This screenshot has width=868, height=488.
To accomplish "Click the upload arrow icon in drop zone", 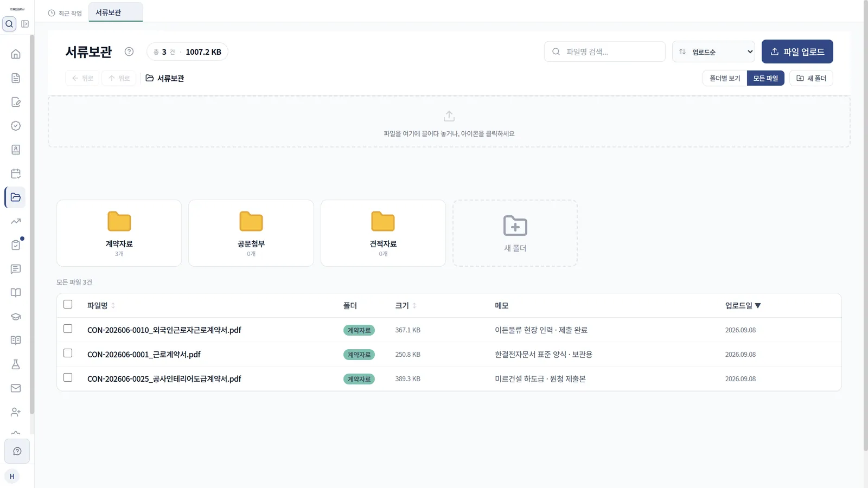I will coord(449,116).
